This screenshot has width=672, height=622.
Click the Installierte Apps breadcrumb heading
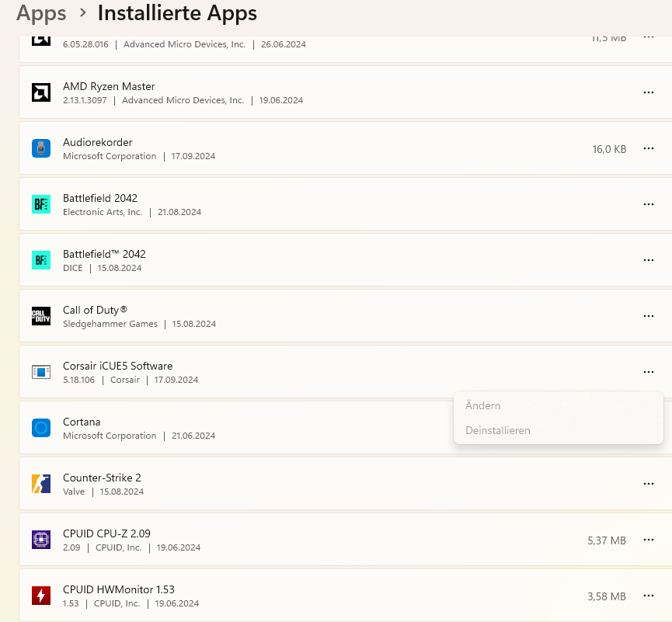click(x=177, y=13)
